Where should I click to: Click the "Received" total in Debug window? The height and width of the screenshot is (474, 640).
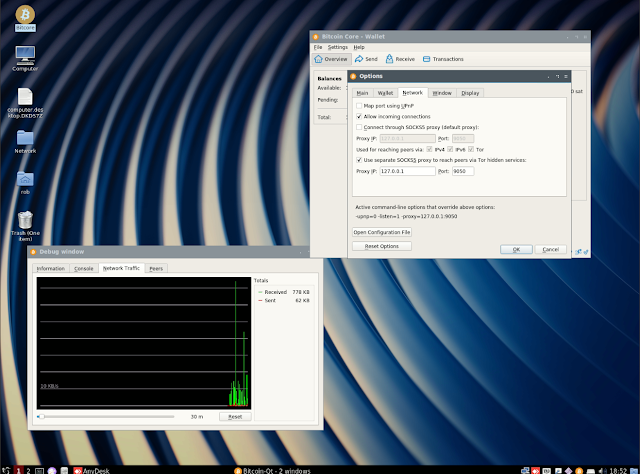click(x=284, y=292)
